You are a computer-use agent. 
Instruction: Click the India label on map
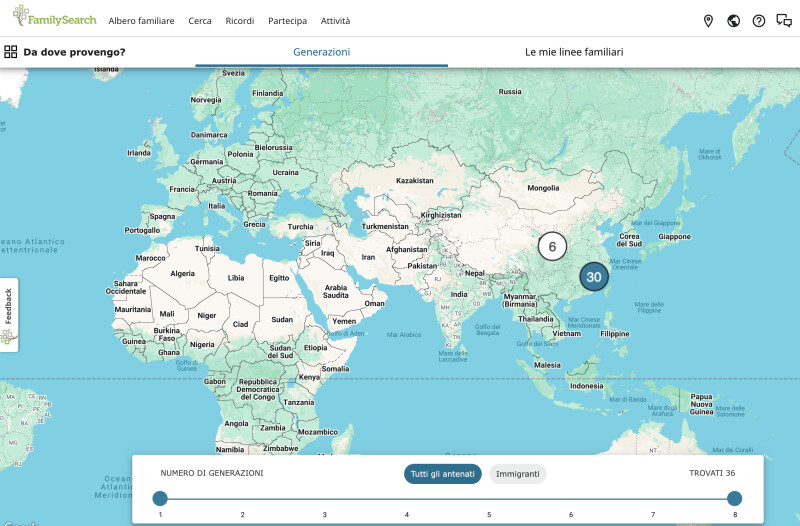pos(459,294)
